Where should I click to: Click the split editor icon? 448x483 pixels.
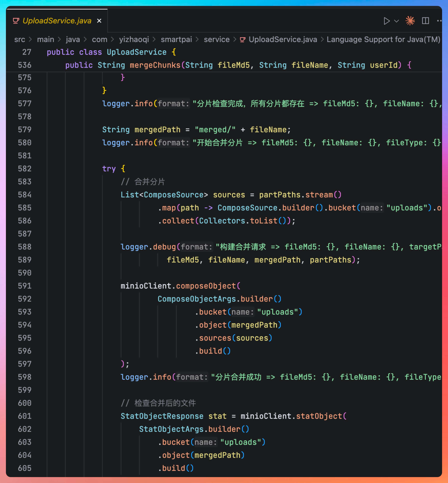426,21
